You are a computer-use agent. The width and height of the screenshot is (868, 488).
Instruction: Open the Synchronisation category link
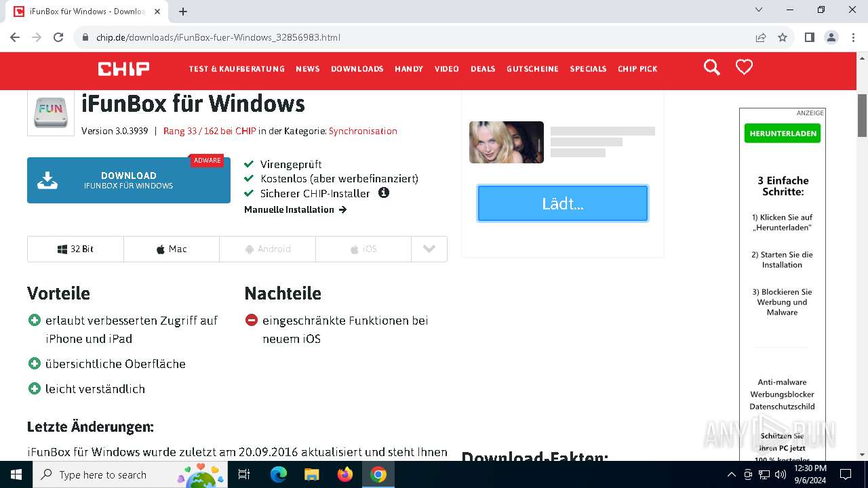click(363, 131)
